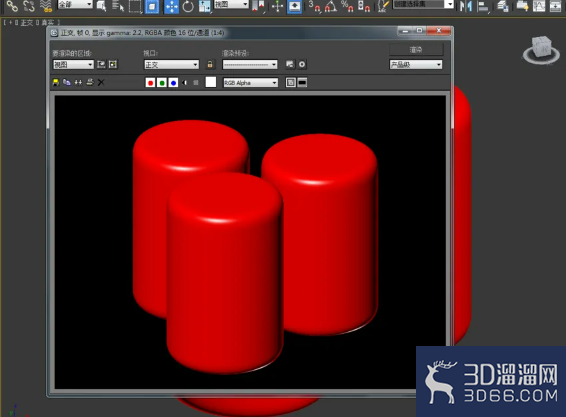Click the viewport label 正交
The height and width of the screenshot is (417, 566).
[x=27, y=22]
